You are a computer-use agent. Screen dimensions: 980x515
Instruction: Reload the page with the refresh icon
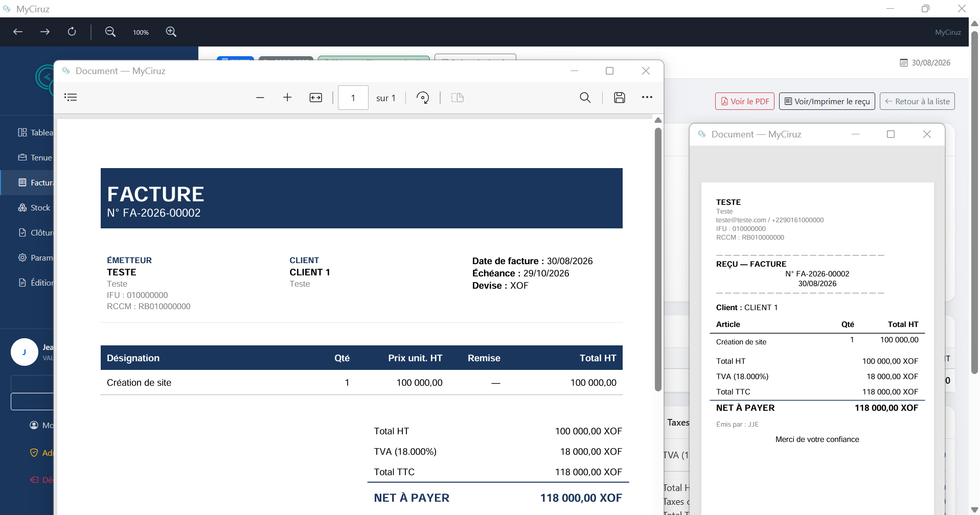(72, 32)
